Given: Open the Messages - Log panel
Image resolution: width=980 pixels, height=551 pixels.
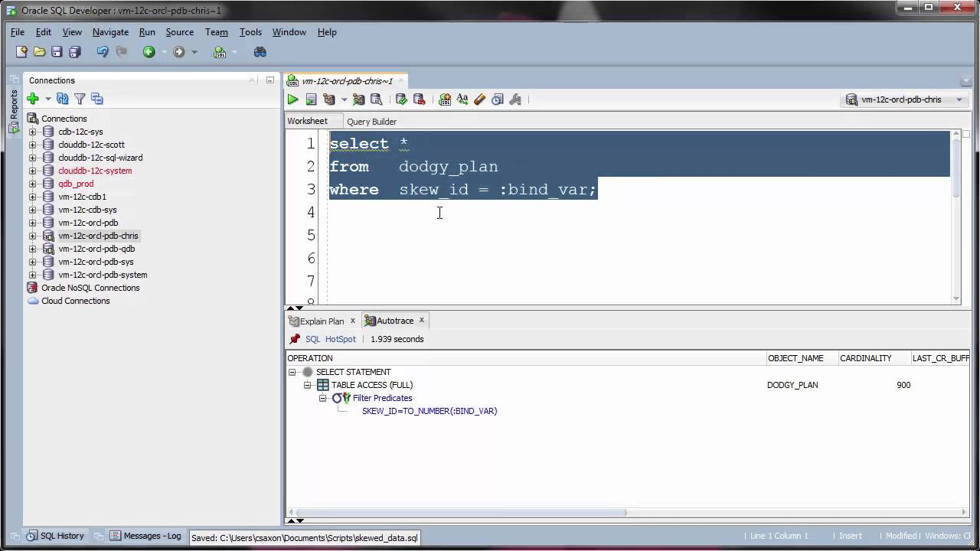Looking at the screenshot, I should point(145,536).
